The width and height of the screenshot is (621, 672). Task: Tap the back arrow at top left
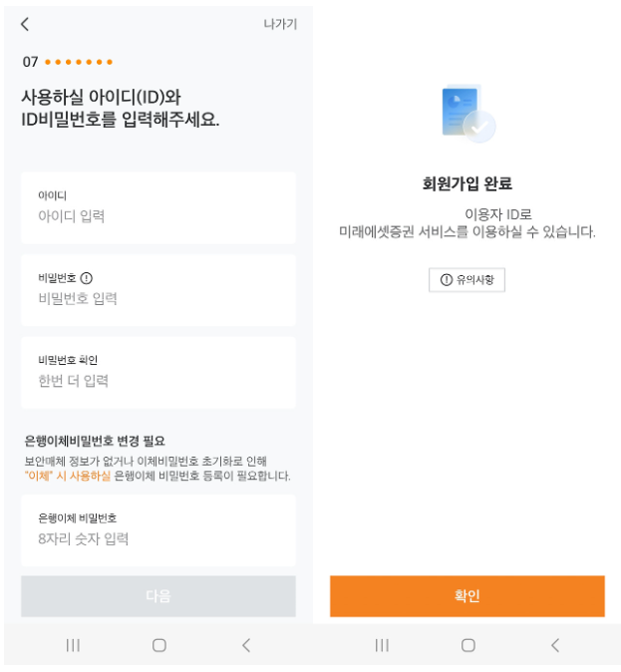(25, 25)
